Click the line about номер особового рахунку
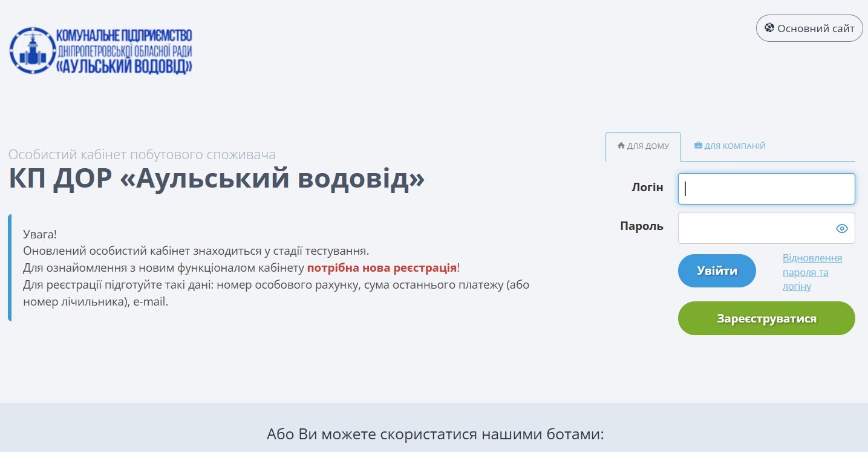Viewport: 868px width, 452px height. [276, 293]
